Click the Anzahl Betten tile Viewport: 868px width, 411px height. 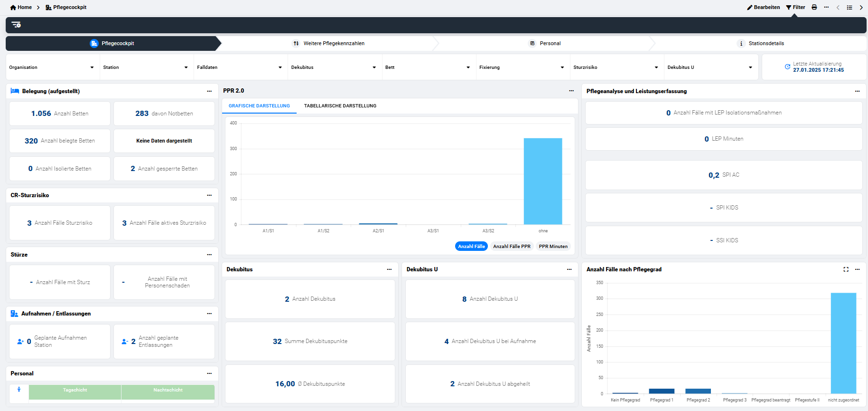pos(60,114)
